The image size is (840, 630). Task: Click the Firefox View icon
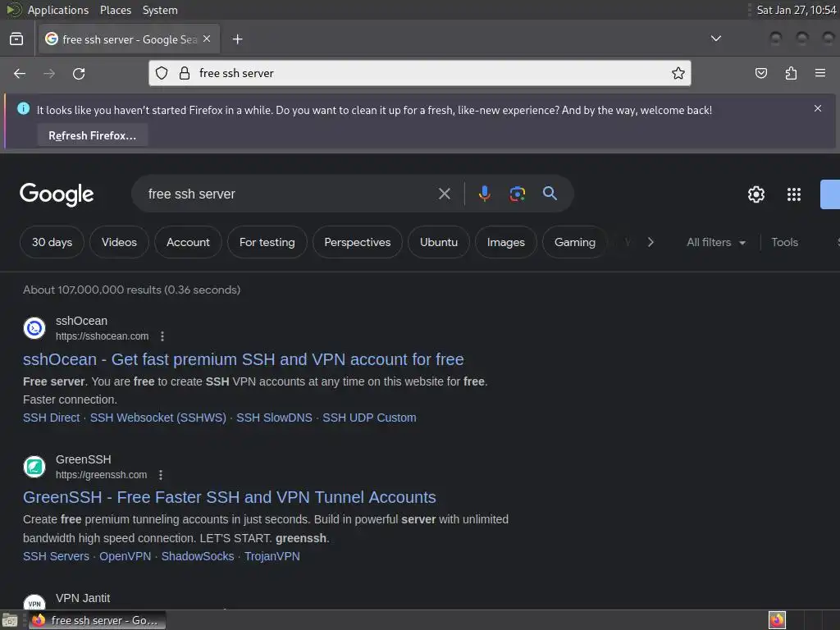click(x=16, y=39)
